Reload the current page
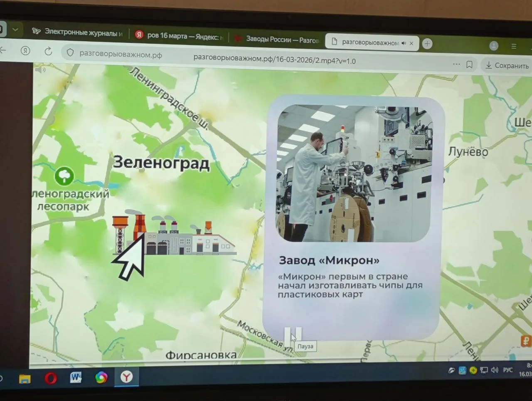 pos(48,52)
